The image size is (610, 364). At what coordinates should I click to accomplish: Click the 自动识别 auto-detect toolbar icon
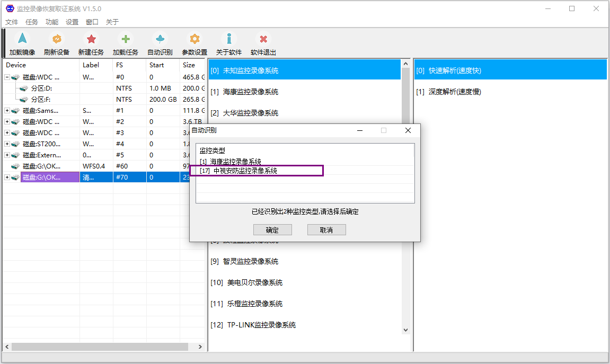point(160,39)
